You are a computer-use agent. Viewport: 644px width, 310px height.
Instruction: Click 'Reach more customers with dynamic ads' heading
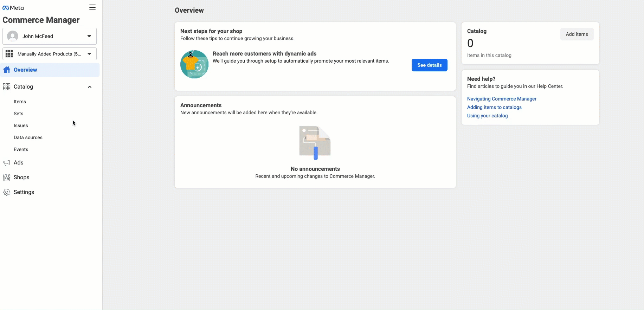(x=264, y=53)
